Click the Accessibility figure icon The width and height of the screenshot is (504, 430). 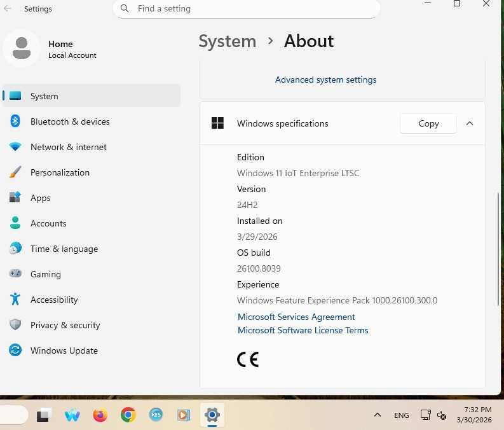(15, 299)
